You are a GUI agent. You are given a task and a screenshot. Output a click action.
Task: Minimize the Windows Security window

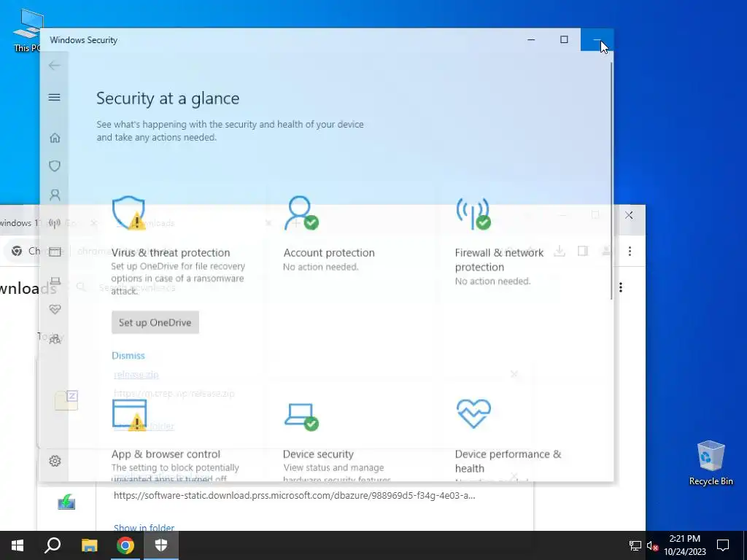coord(531,39)
